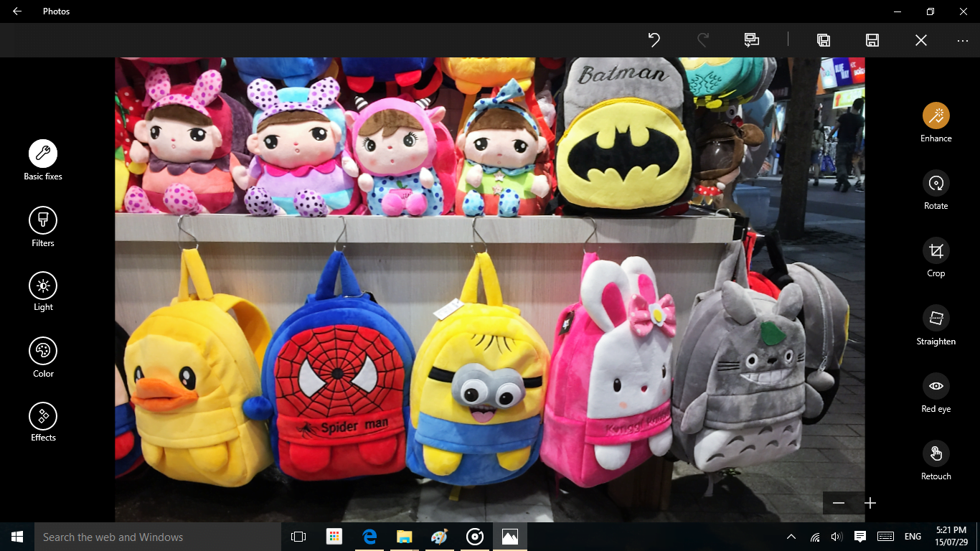The image size is (980, 551).
Task: Zoom in with the plus button
Action: pyautogui.click(x=870, y=503)
